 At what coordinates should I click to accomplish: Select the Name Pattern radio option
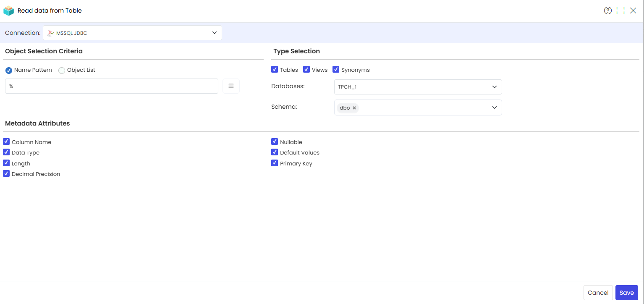[x=9, y=71]
